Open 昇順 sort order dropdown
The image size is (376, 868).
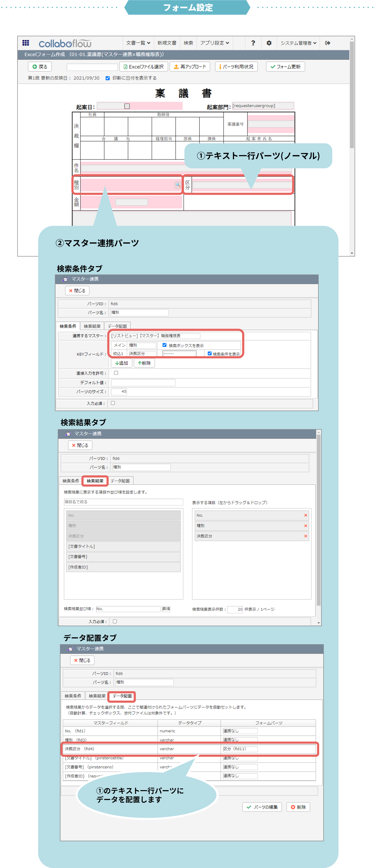click(166, 609)
